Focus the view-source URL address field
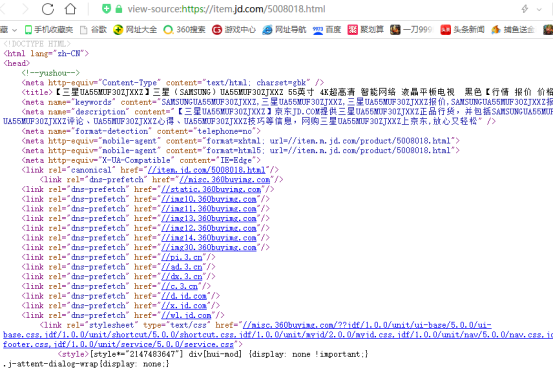 (x=226, y=9)
